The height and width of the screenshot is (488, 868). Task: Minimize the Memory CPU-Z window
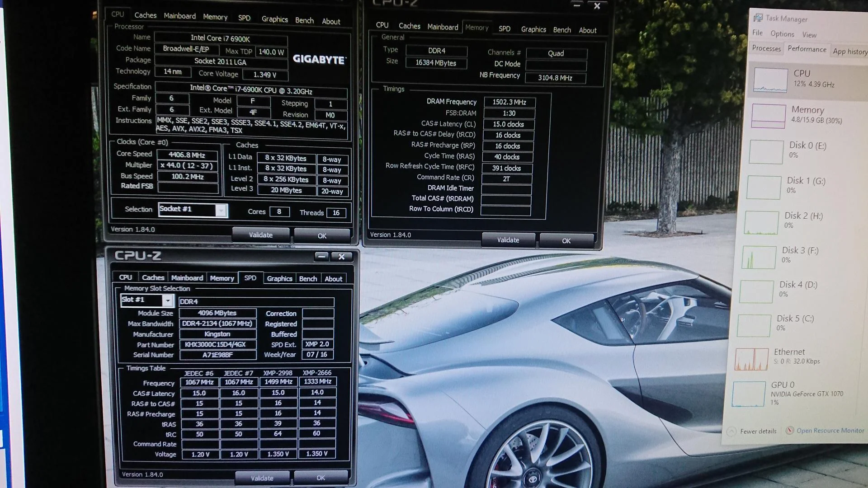(576, 5)
